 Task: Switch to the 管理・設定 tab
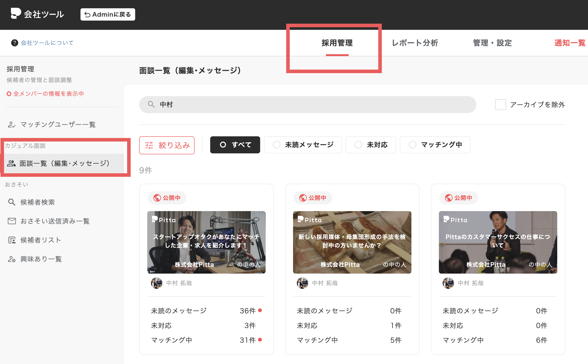coord(492,43)
